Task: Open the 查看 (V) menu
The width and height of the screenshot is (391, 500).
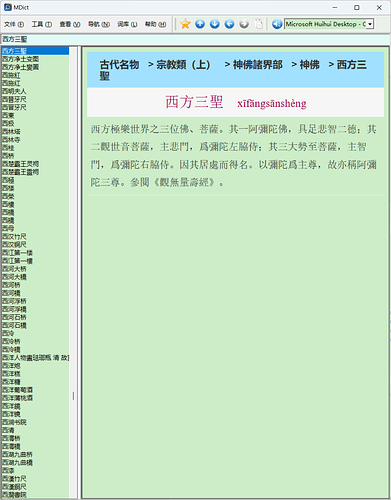Action: point(70,24)
